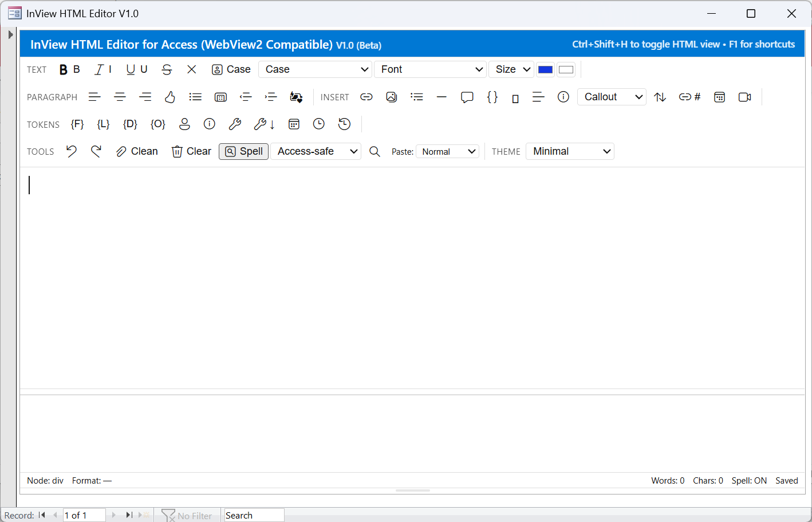The image size is (812, 522).
Task: Insert a hyperlink using the link icon
Action: click(x=366, y=97)
